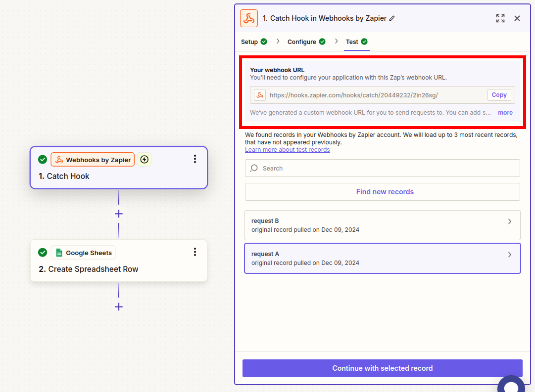This screenshot has width=535, height=392.
Task: Click more to expand the webhook description
Action: pos(505,112)
